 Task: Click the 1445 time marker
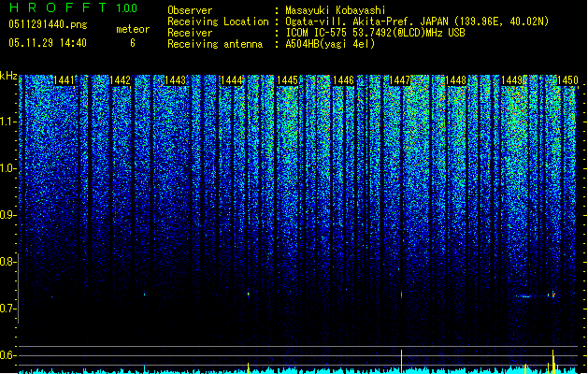pos(287,80)
